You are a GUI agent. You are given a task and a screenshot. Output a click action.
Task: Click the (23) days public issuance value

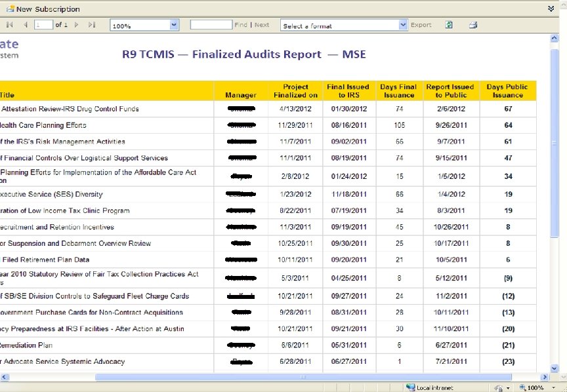click(x=508, y=362)
